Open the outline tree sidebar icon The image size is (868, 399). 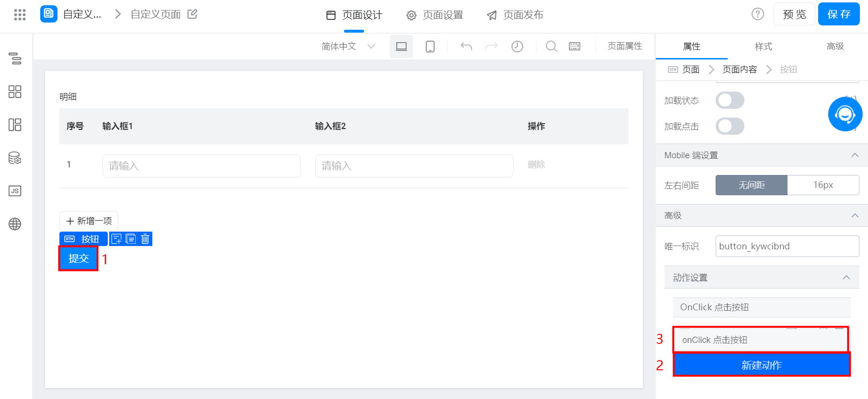pyautogui.click(x=15, y=59)
